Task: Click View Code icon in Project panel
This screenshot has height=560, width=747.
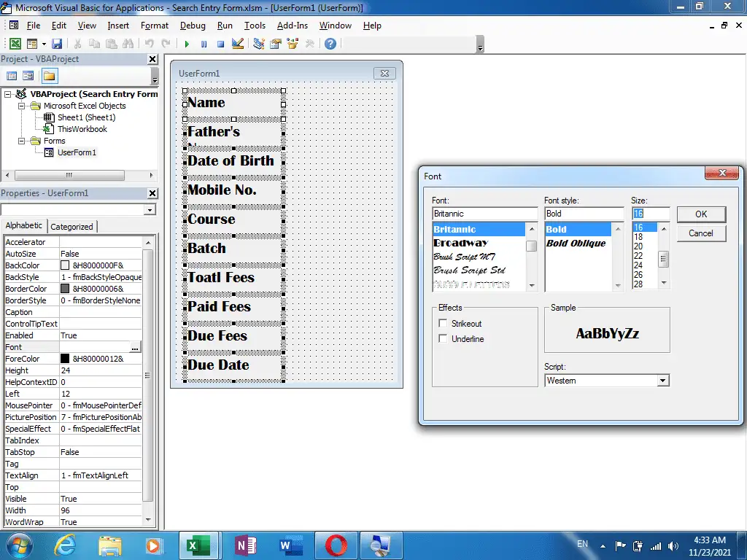Action: click(12, 76)
